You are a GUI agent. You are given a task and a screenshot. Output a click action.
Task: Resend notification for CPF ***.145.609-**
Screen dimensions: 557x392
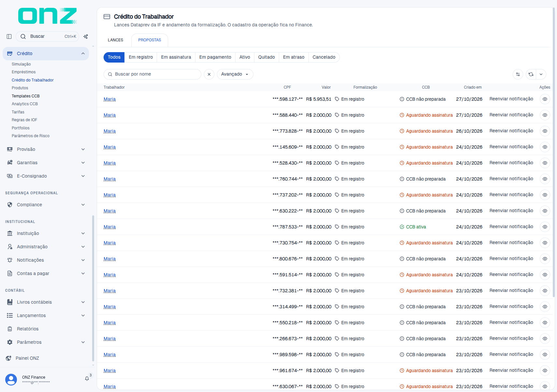(x=511, y=147)
